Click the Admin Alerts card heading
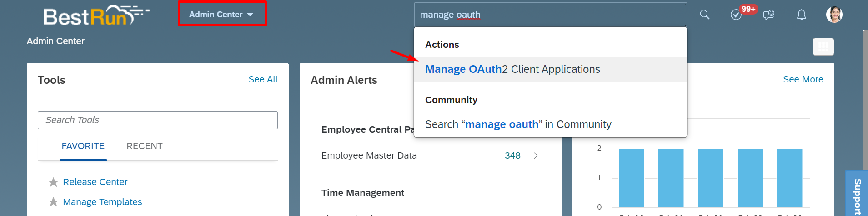The image size is (868, 216). (x=344, y=80)
